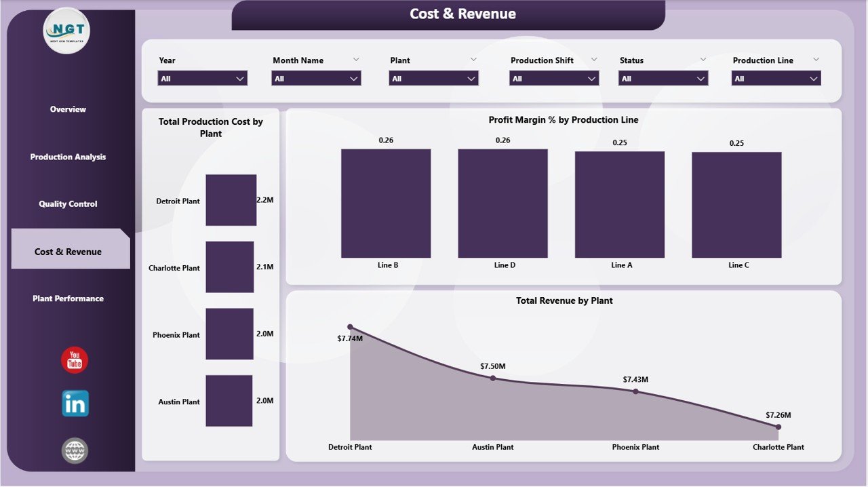Select the Quality Control navigation item
The width and height of the screenshot is (868, 487).
(67, 203)
